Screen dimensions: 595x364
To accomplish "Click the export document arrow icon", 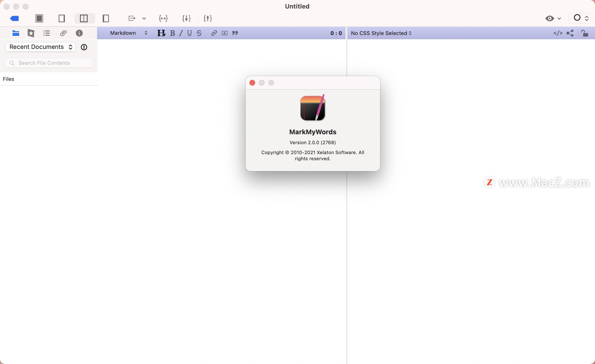I will [x=132, y=18].
